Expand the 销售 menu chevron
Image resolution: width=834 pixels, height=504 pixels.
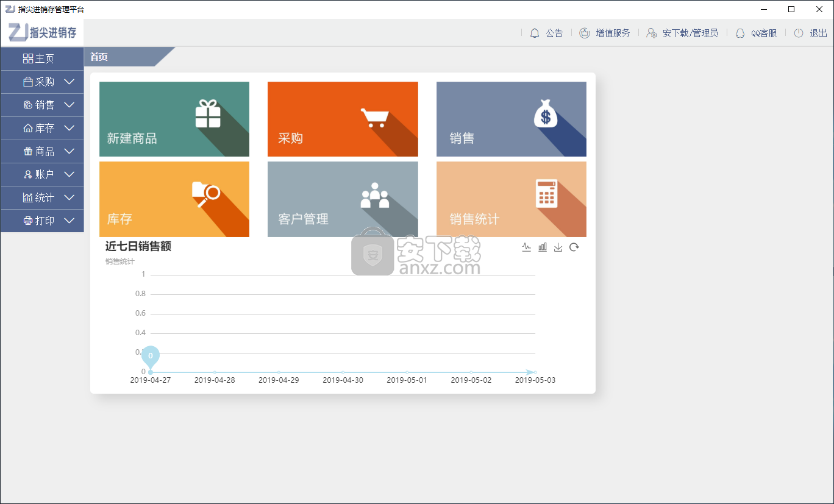tap(69, 105)
